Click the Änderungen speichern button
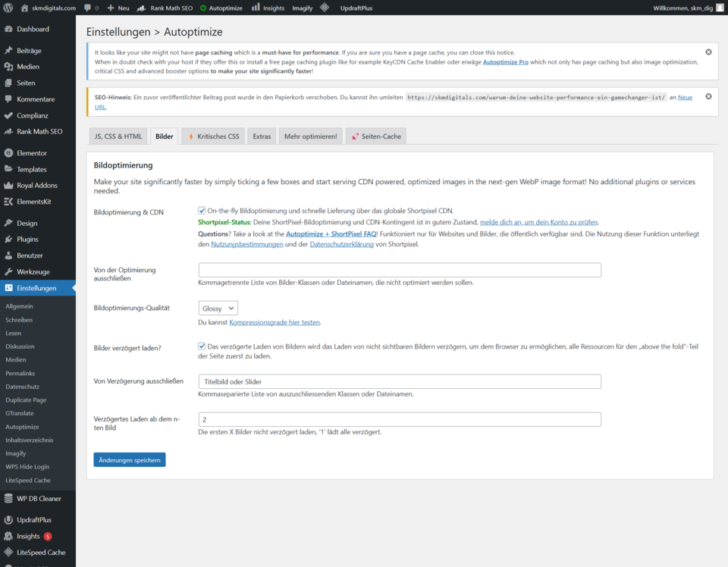Viewport: 728px width, 567px height. pos(130,459)
